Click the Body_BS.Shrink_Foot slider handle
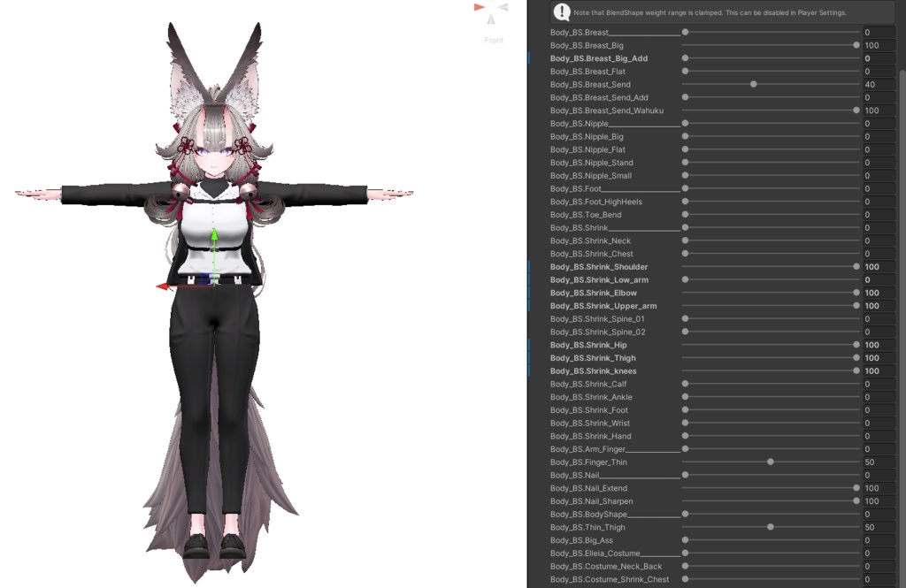The width and height of the screenshot is (906, 588). [x=686, y=410]
